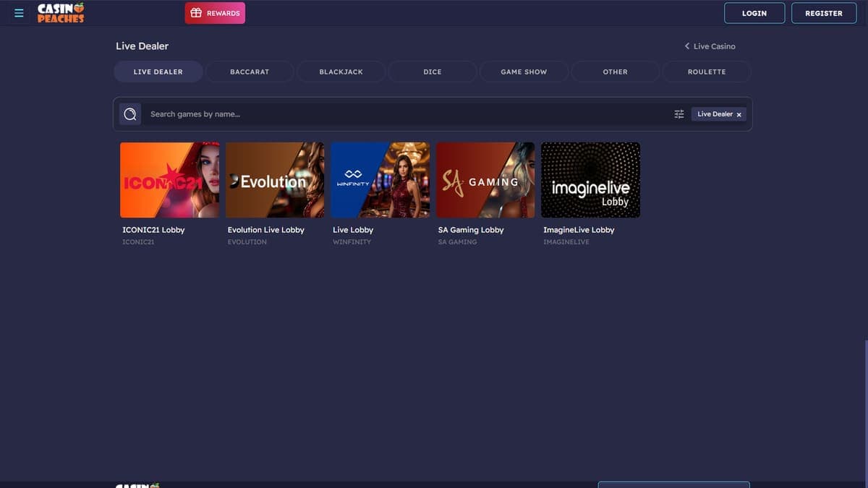Remove the Live Dealer filter chip
This screenshot has height=488, width=868.
tap(739, 115)
